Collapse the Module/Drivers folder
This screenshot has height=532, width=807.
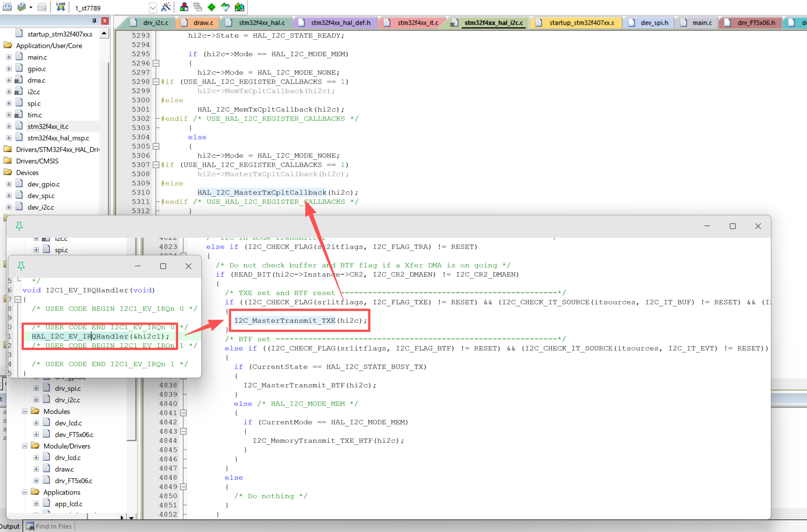pos(25,446)
